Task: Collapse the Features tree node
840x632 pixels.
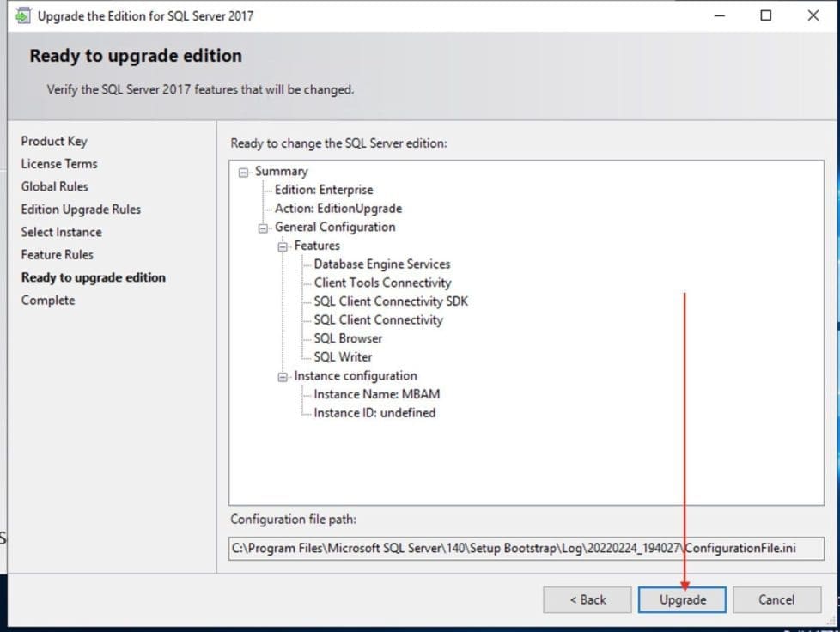Action: pos(283,246)
